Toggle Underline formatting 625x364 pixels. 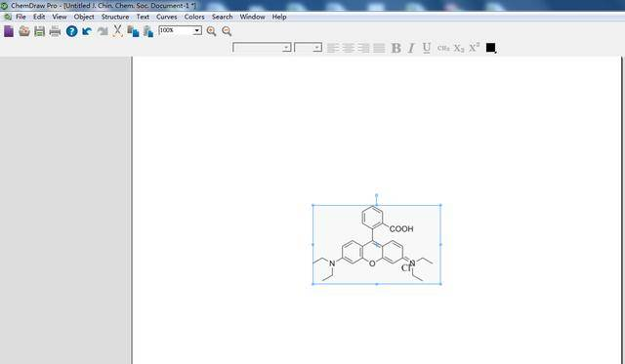tap(427, 48)
